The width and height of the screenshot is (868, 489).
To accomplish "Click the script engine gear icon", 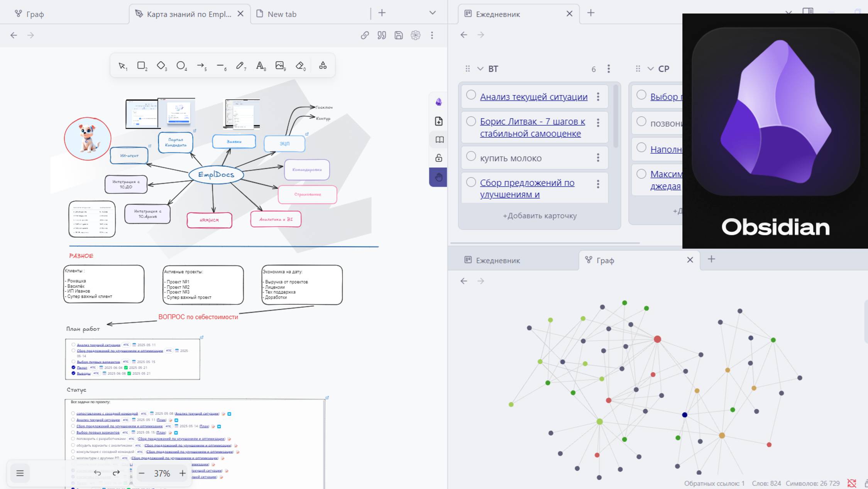I will [415, 35].
